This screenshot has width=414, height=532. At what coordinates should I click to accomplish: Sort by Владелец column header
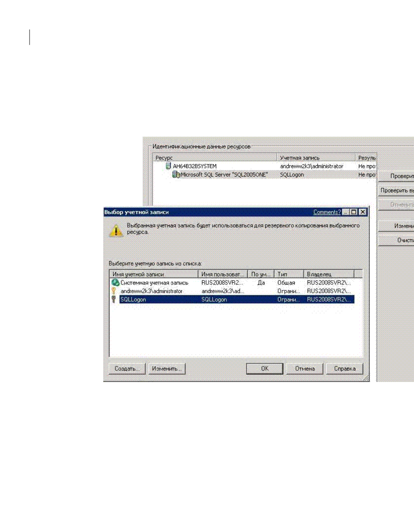[329, 274]
